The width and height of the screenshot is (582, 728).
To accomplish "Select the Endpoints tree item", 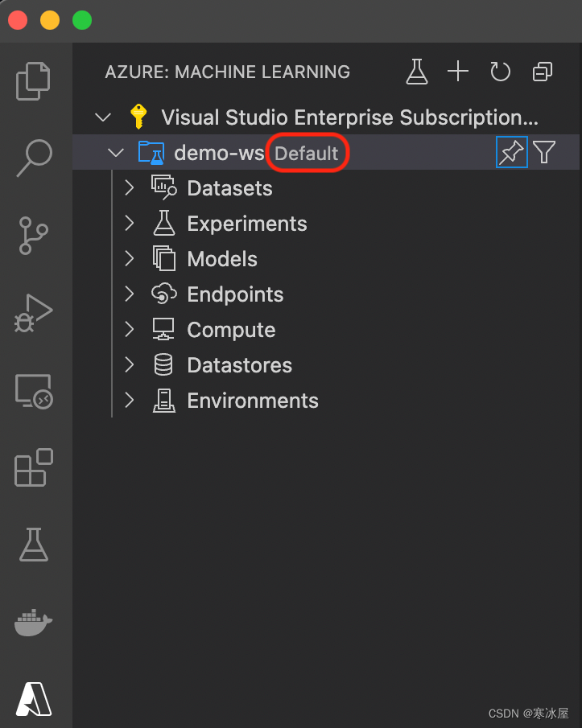I will pos(235,294).
